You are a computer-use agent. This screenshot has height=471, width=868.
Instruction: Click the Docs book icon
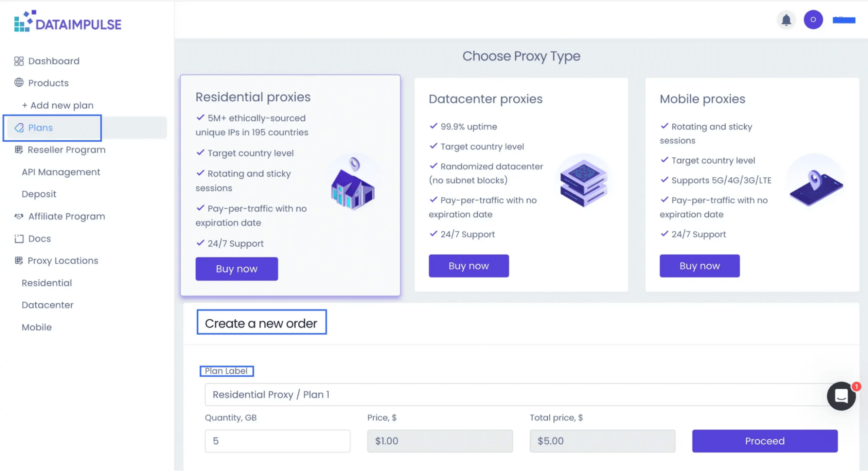(19, 239)
